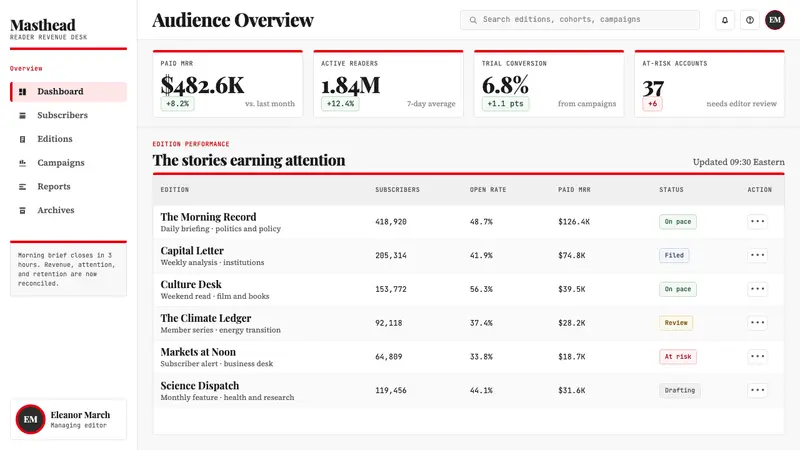Click the Morning brief notice box
The image size is (800, 450).
click(x=68, y=268)
